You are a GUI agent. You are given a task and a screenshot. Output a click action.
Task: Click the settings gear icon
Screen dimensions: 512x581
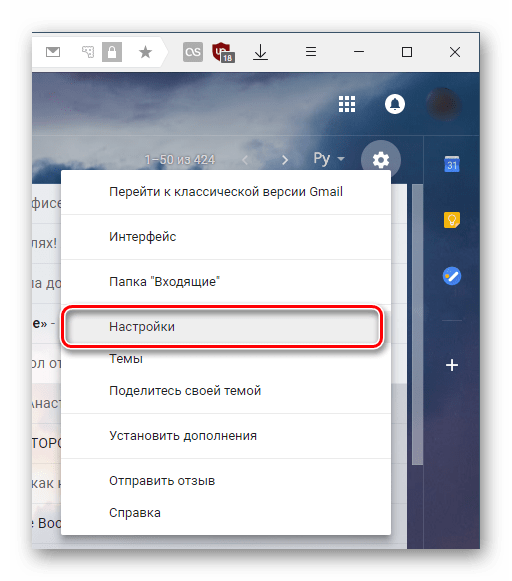tap(381, 160)
